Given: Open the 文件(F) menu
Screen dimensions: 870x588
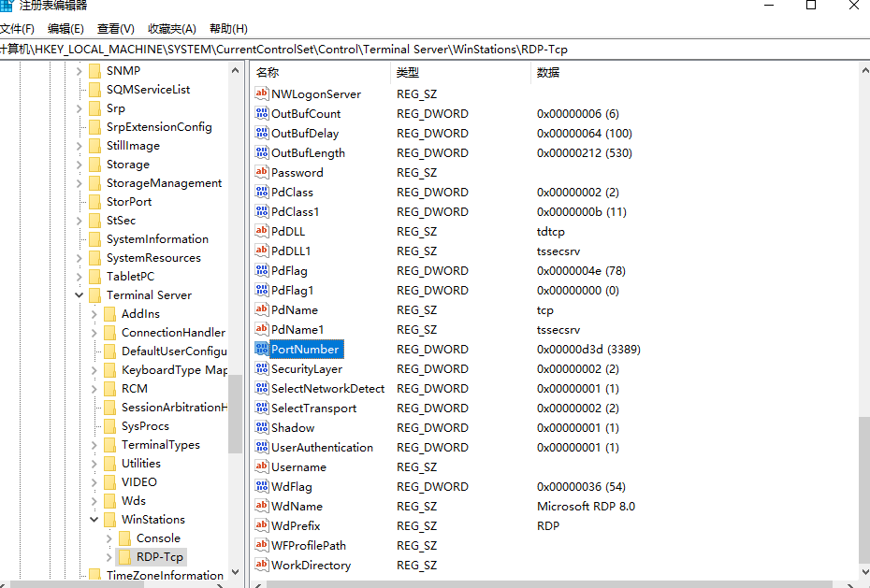Looking at the screenshot, I should 17,28.
